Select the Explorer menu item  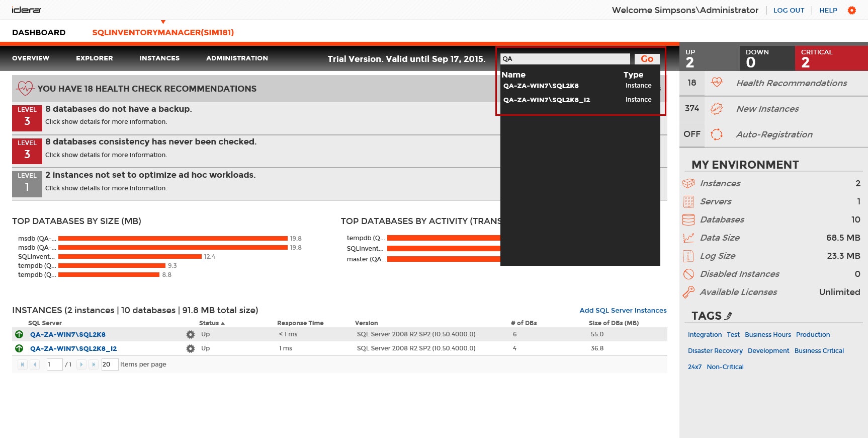point(95,58)
